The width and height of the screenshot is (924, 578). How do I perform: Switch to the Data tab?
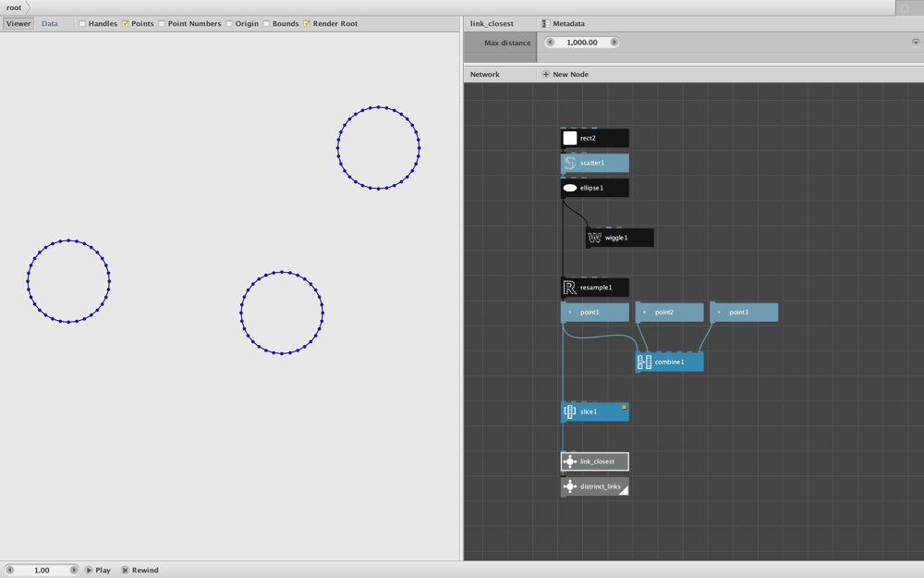click(50, 24)
